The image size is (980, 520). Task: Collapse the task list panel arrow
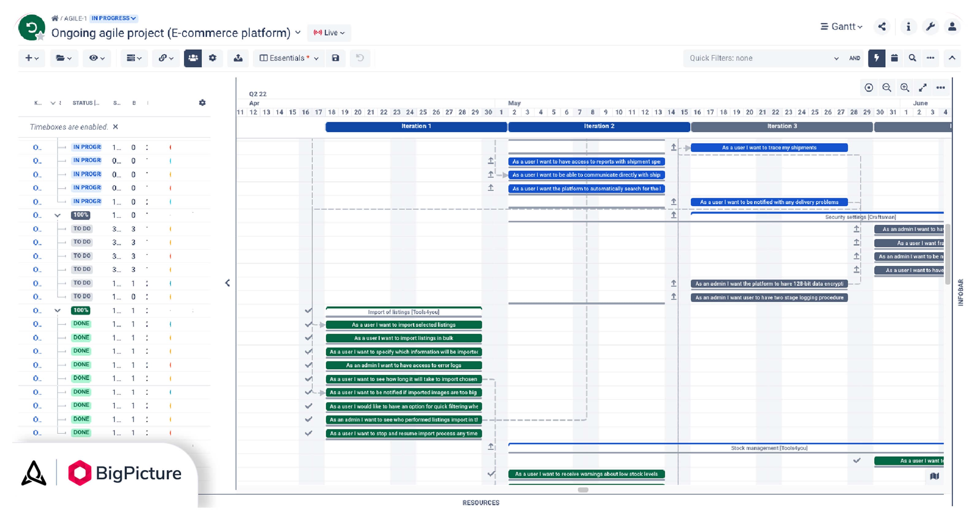228,283
